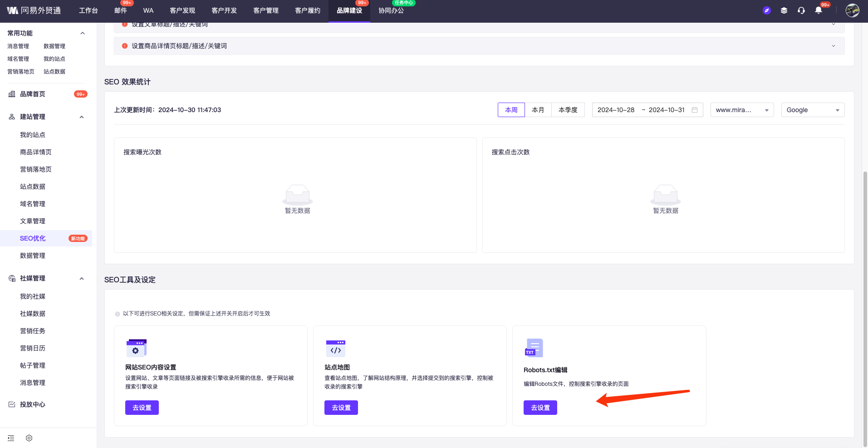The image size is (868, 448).
Task: Click the stacked layers icon in header
Action: coord(784,10)
